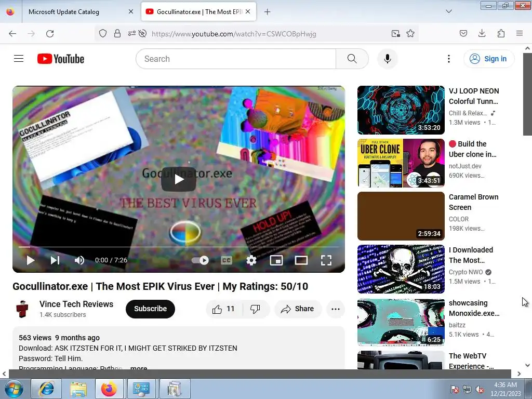The image size is (532, 399).
Task: Open player settings gear
Action: point(251,260)
